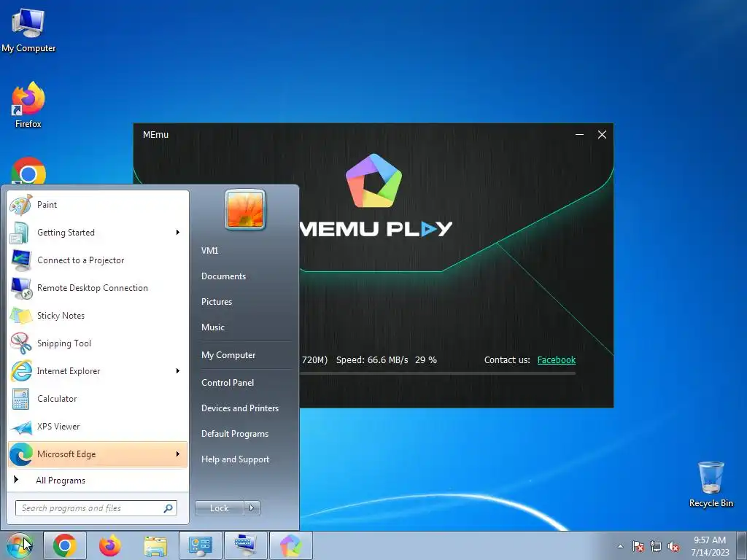Minimize the MEmu installer window
747x560 pixels.
tap(579, 135)
